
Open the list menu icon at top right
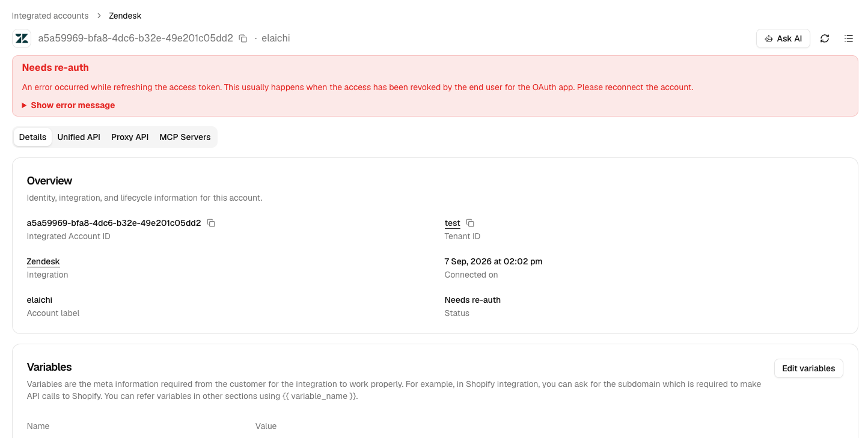coord(849,38)
